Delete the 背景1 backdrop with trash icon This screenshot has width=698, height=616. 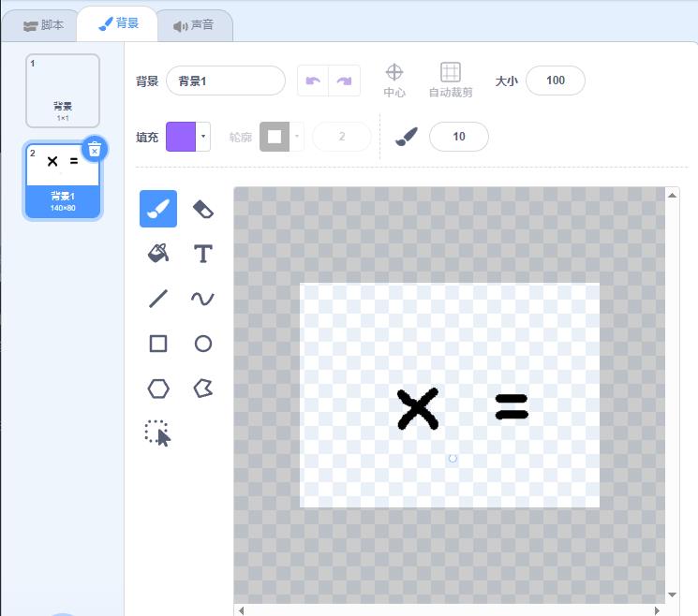[95, 150]
